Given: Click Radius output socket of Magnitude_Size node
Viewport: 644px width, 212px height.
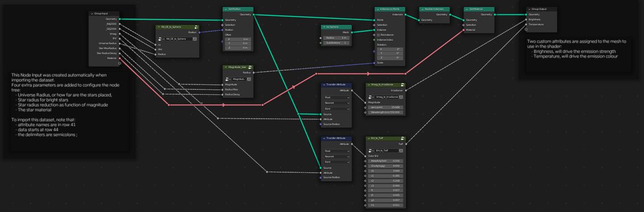Looking at the screenshot, I should (253, 72).
